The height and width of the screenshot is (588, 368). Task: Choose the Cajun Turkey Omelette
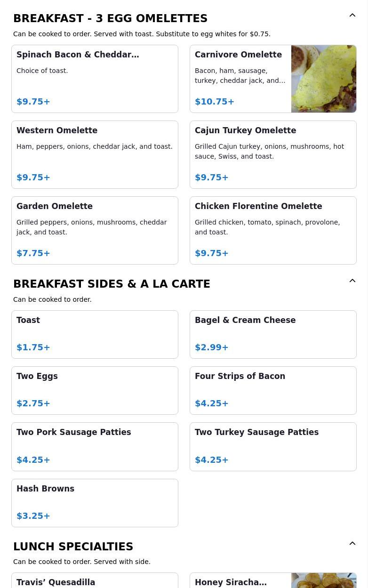273,154
